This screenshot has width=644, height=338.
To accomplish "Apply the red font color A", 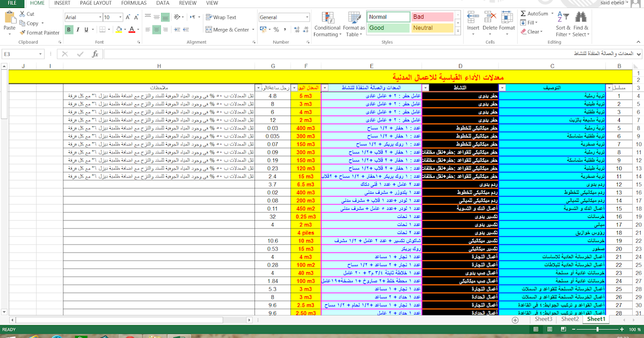I will tap(132, 30).
